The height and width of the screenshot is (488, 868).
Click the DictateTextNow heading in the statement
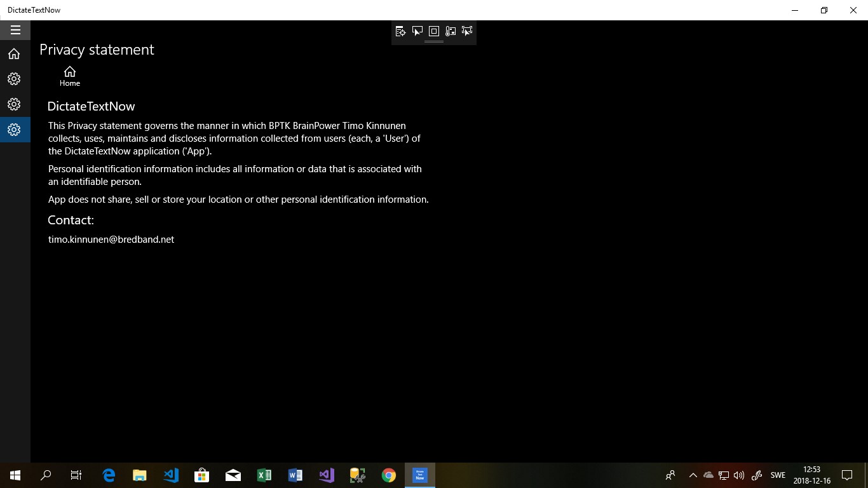click(91, 106)
